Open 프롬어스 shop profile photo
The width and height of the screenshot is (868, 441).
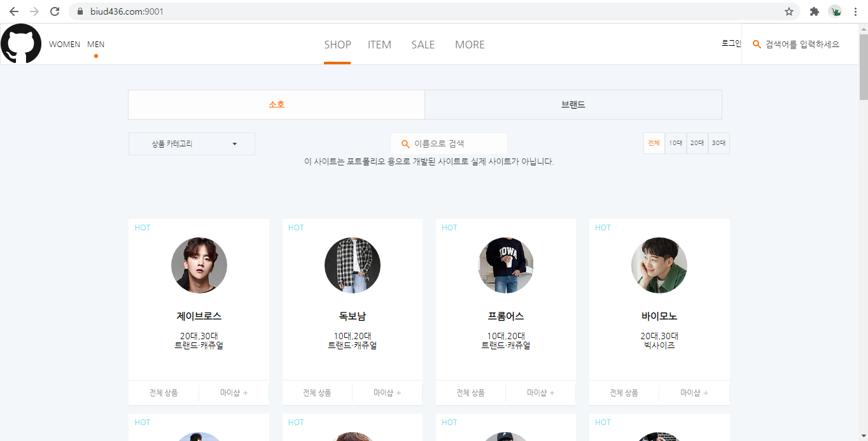(x=506, y=265)
